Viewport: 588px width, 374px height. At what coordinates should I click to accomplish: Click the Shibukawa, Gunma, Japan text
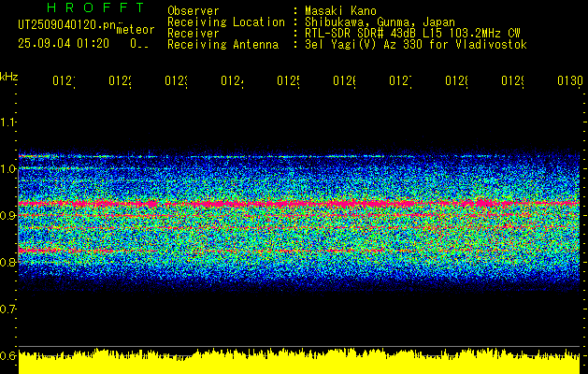pos(380,22)
